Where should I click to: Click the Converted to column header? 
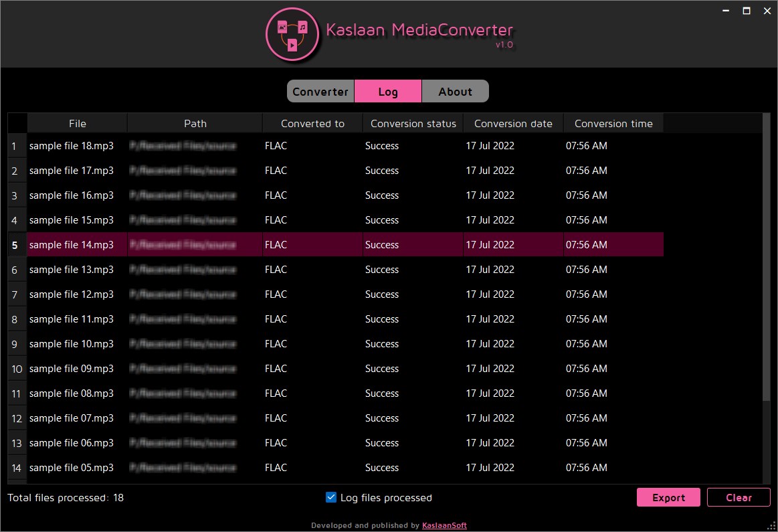[312, 124]
